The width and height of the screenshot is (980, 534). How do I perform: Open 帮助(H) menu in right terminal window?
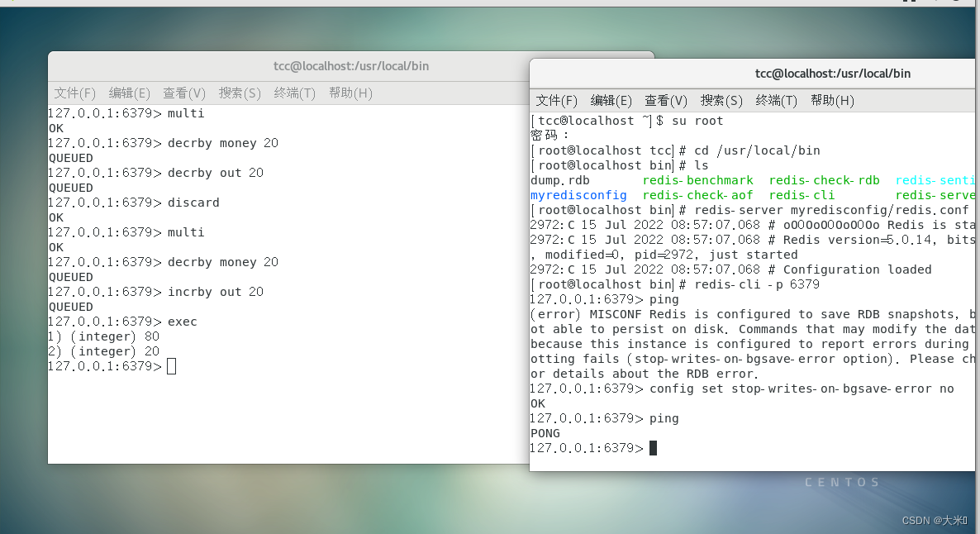(832, 101)
